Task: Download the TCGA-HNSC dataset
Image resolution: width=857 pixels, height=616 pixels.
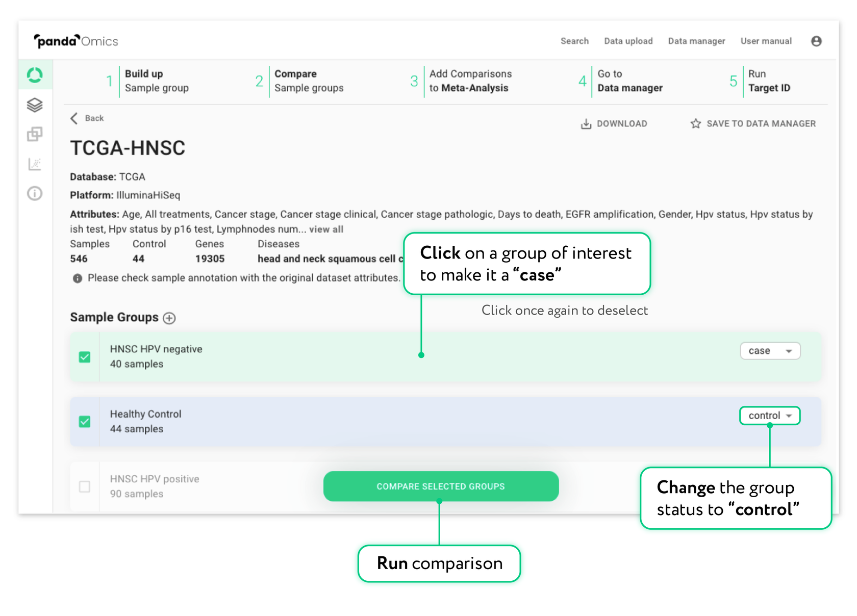Action: tap(614, 123)
